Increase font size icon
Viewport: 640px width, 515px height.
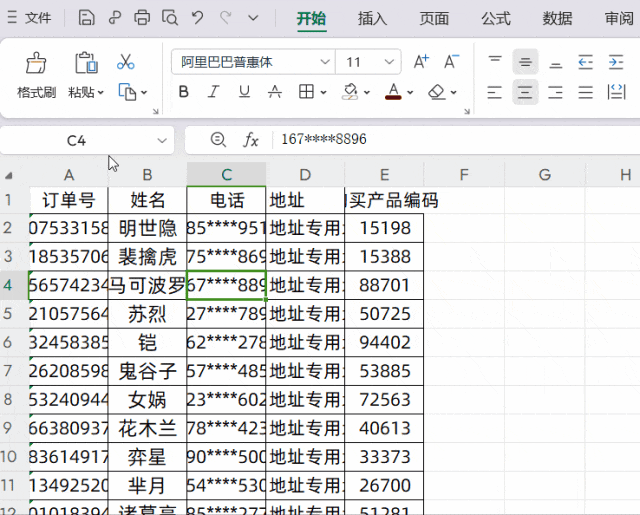coord(421,62)
